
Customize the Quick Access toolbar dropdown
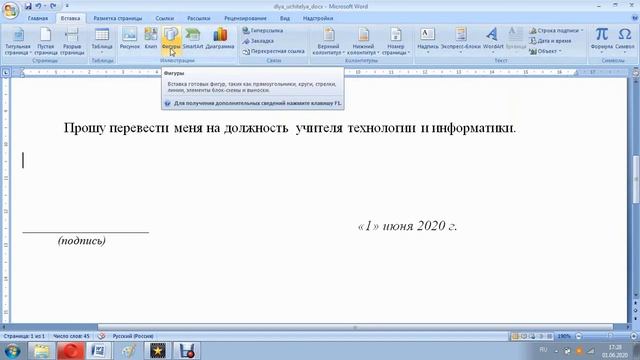[x=67, y=6]
